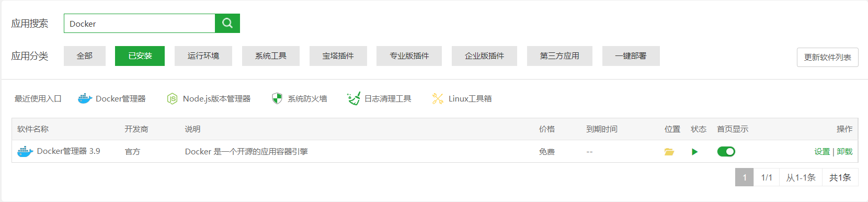This screenshot has width=868, height=202.
Task: Focus the 应用搜索 input field
Action: tap(140, 24)
